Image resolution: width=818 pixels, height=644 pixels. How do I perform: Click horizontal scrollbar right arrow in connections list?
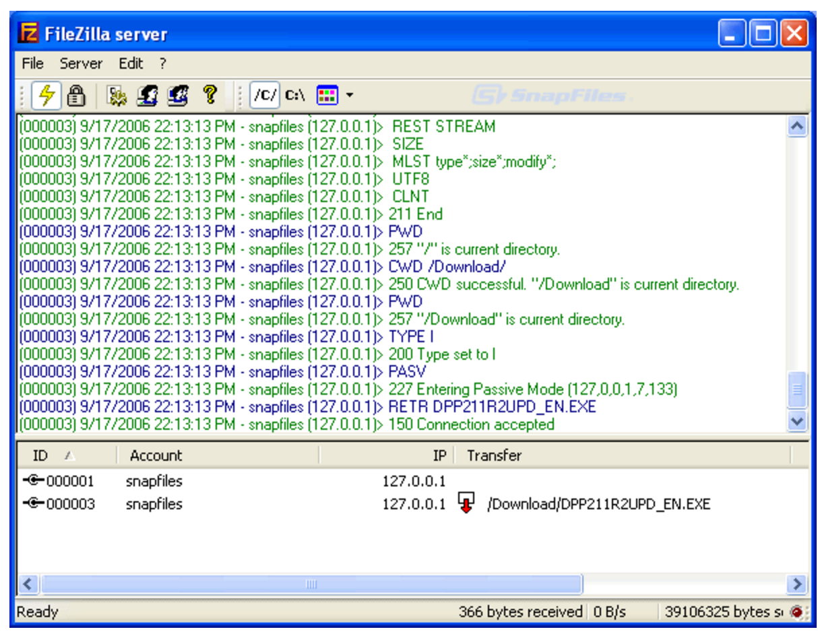tap(797, 583)
